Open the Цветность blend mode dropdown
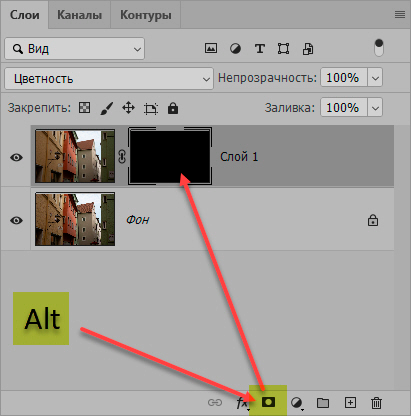This screenshot has height=416, width=411. point(109,79)
